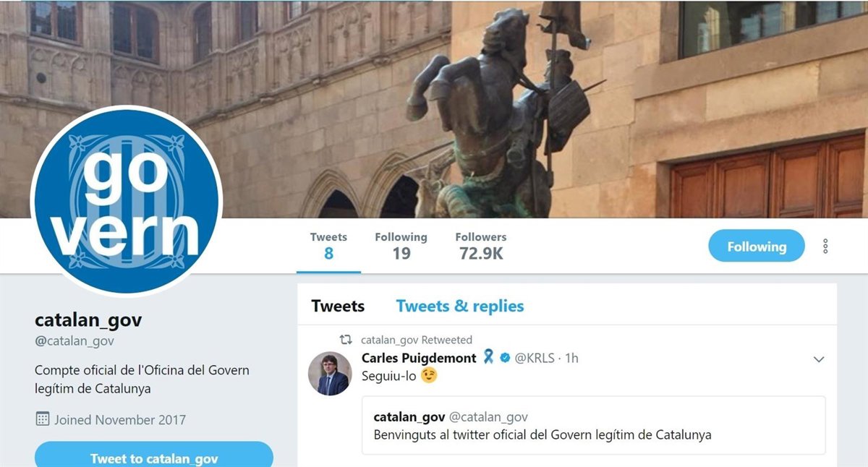Click the Carles Puigdemont name link
The width and height of the screenshot is (868, 467).
point(419,358)
